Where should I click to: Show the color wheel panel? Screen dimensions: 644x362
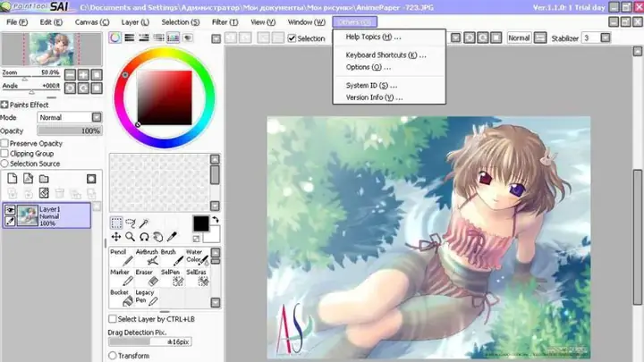(x=115, y=38)
